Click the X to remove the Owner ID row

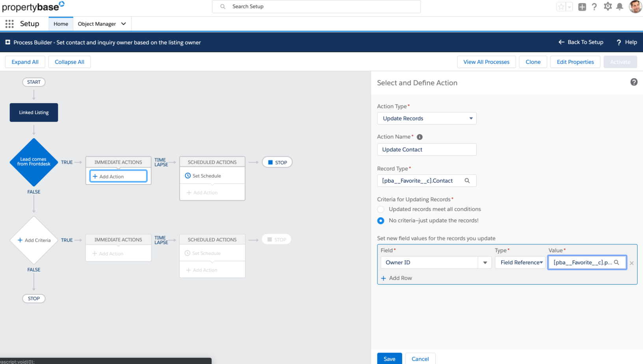632,263
